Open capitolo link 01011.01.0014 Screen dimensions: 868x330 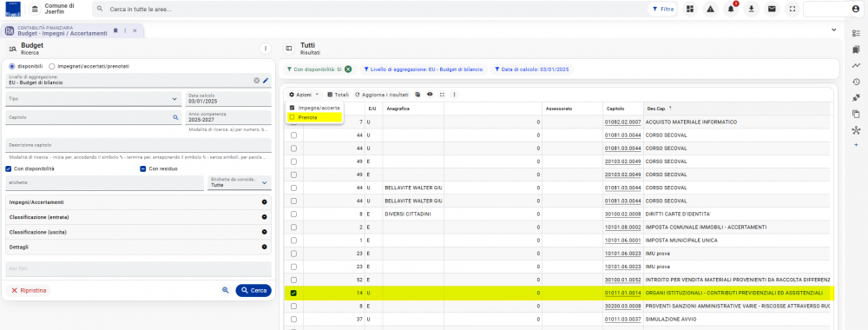tap(623, 293)
